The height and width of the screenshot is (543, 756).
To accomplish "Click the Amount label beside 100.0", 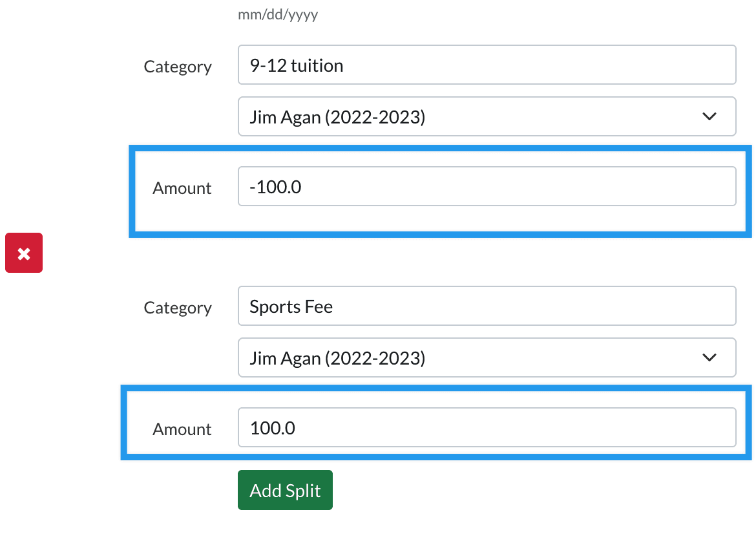I will (x=182, y=429).
